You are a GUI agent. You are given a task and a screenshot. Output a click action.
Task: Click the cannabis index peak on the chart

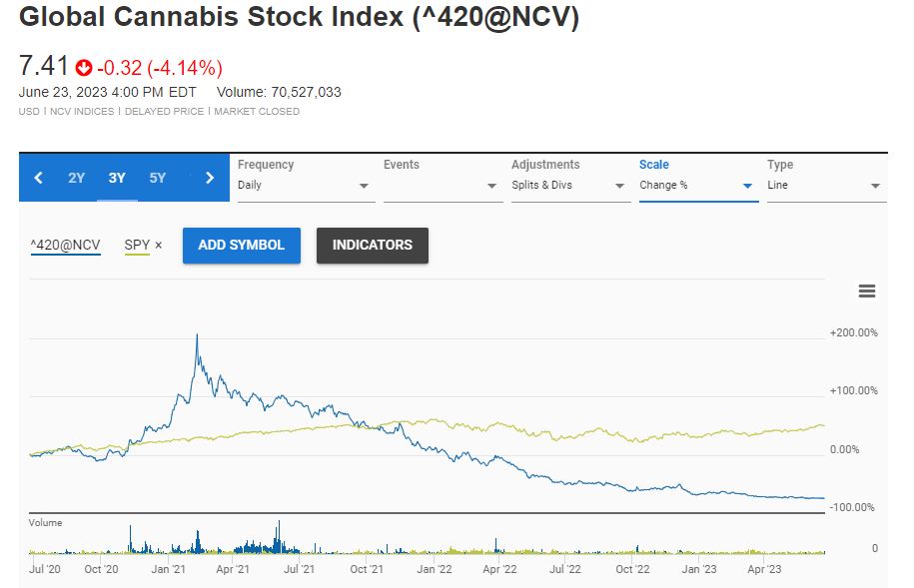197,336
